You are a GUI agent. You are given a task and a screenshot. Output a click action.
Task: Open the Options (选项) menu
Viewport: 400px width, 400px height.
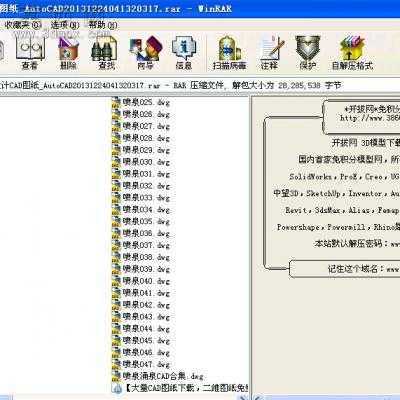pyautogui.click(x=65, y=25)
